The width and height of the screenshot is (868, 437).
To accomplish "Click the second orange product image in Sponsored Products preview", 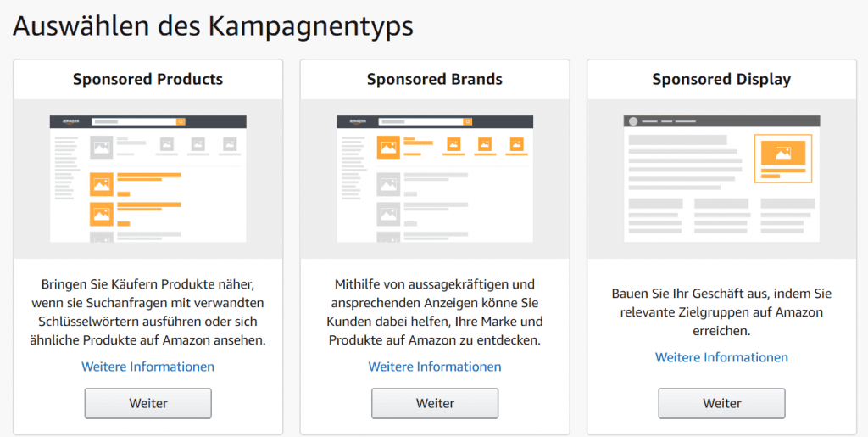I will tap(102, 215).
